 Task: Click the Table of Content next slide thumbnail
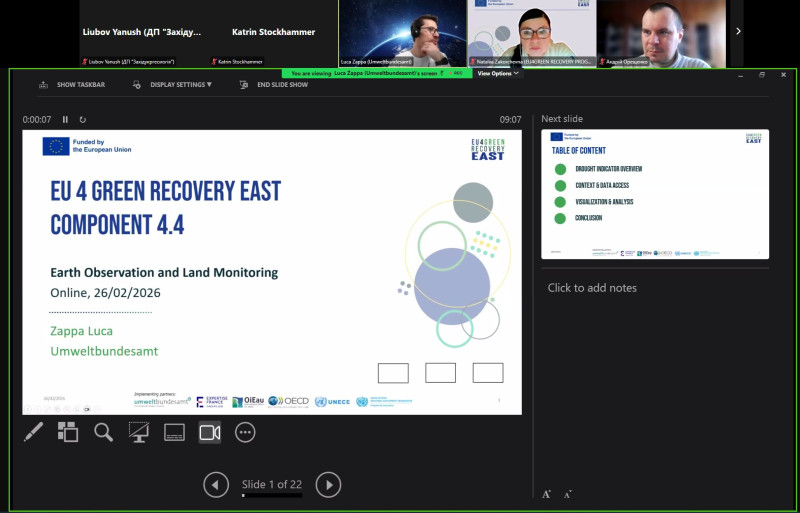pos(655,194)
